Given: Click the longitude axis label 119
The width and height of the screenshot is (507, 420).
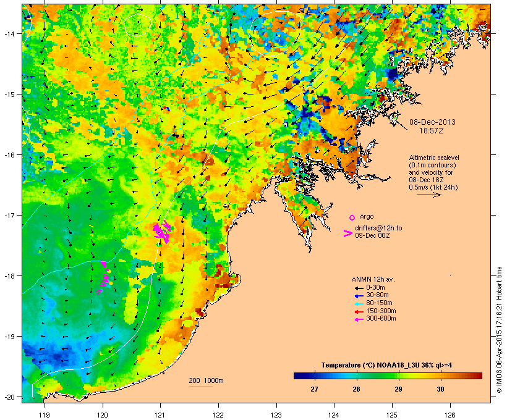Looking at the screenshot, I should point(45,415).
